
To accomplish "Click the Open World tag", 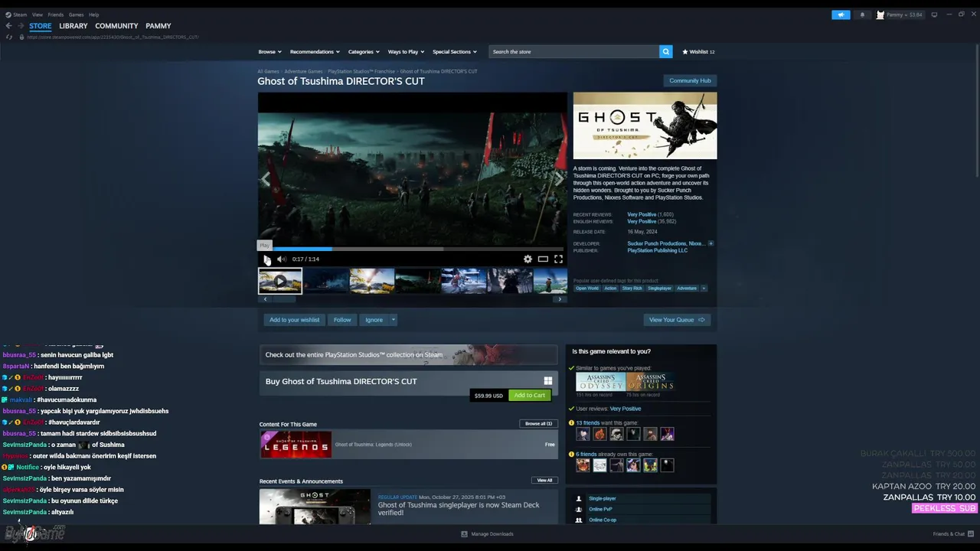I will click(x=587, y=289).
